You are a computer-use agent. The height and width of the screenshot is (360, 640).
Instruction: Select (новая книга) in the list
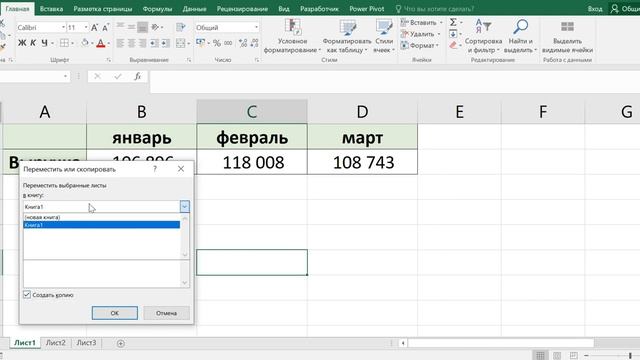pyautogui.click(x=102, y=217)
